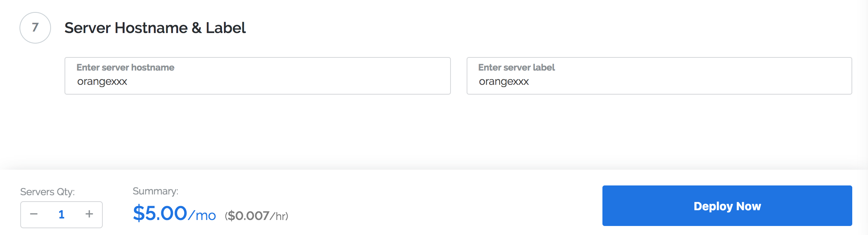Click the 'Enter server hostname' floating label
868x235 pixels.
(125, 68)
